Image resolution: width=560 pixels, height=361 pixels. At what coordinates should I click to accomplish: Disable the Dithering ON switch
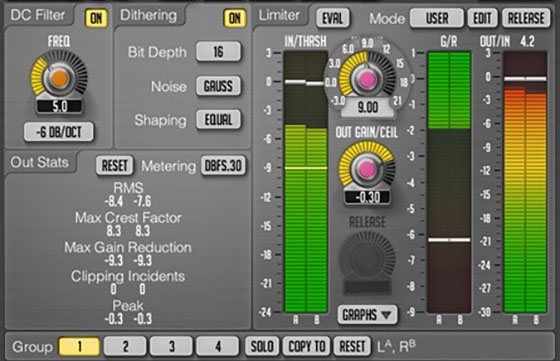coord(235,18)
